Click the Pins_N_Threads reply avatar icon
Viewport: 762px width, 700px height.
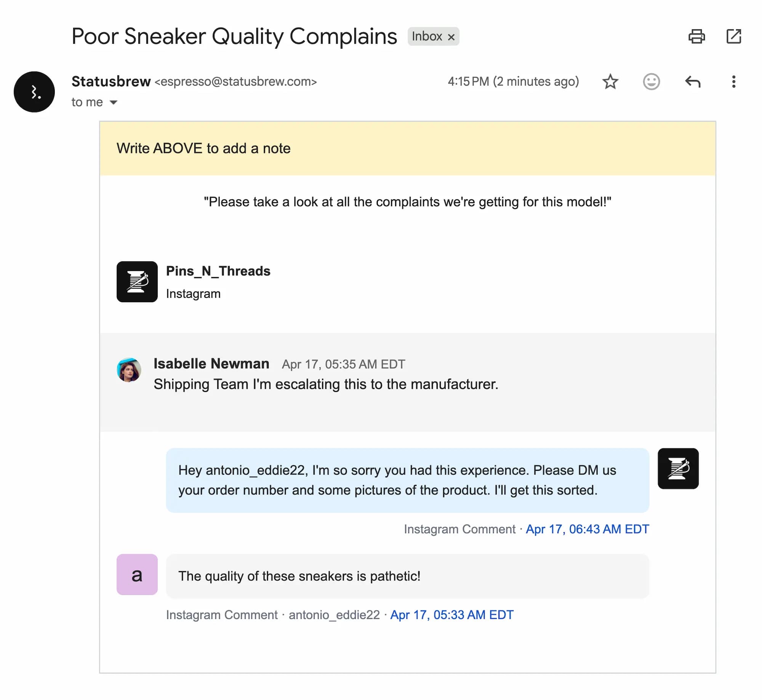678,468
